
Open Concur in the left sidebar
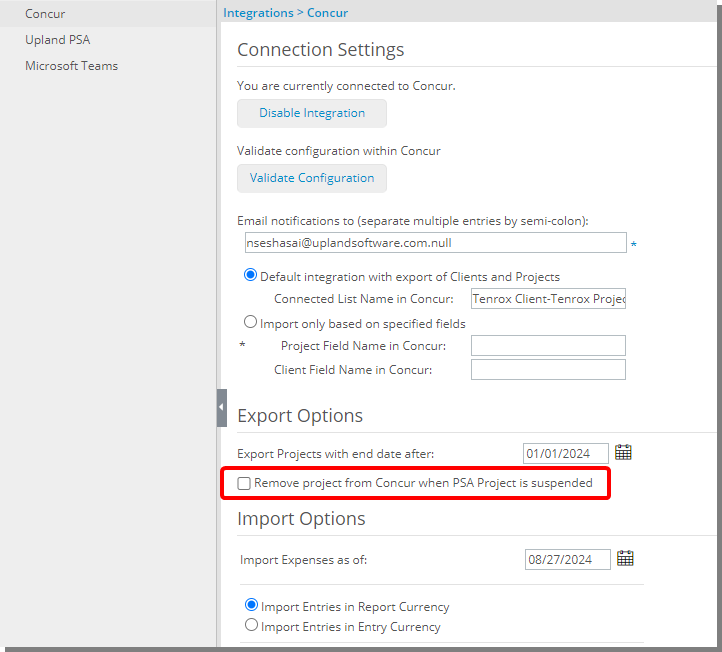pos(45,14)
